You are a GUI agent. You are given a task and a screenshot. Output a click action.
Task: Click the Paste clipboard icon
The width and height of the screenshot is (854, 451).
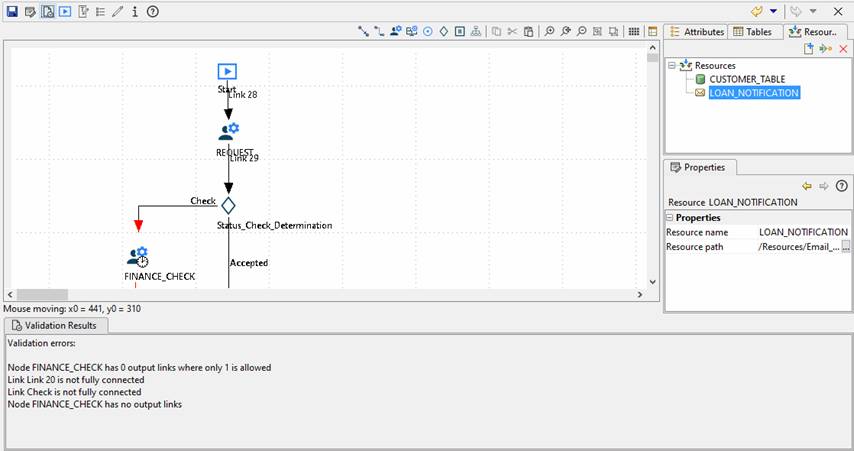[529, 32]
